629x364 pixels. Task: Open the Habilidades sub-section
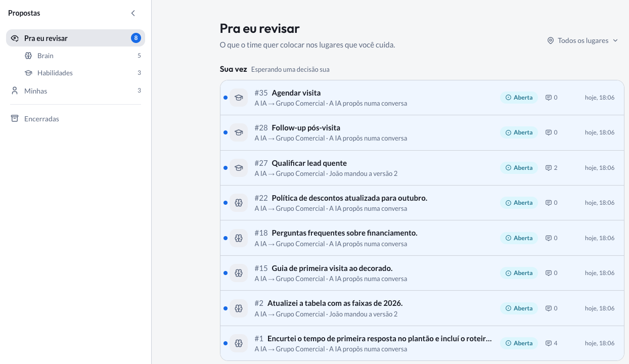(82, 73)
